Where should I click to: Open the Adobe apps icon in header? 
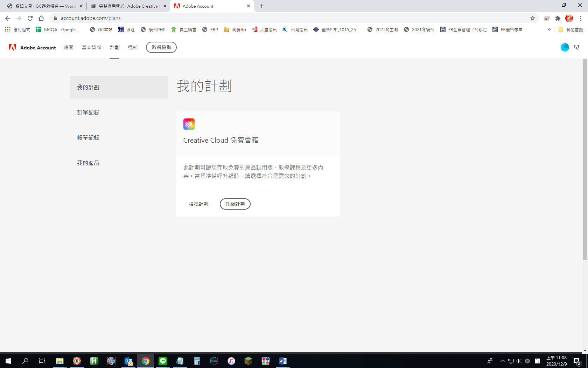pyautogui.click(x=576, y=47)
